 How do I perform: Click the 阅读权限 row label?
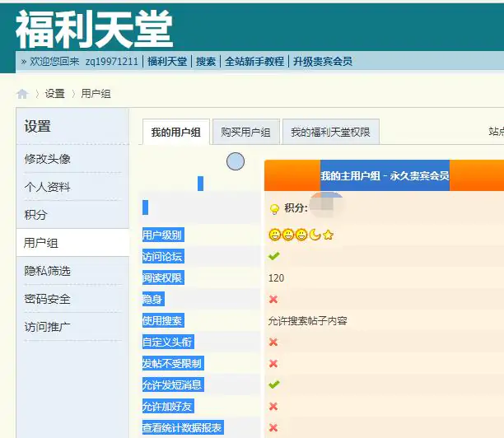coord(162,278)
